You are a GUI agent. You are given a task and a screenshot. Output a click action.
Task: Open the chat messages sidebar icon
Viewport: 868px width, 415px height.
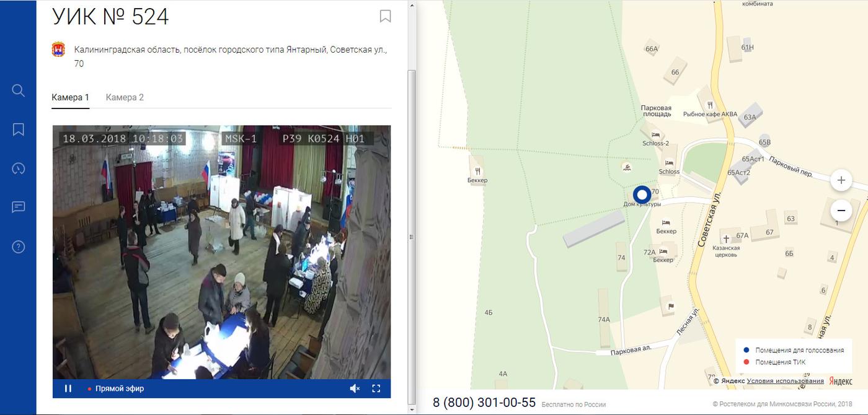click(x=19, y=207)
